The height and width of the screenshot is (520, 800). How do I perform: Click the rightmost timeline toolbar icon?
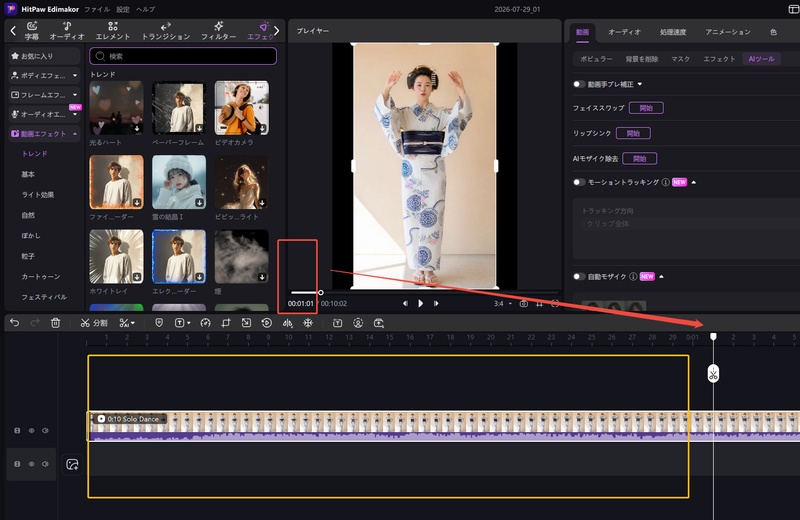(379, 323)
